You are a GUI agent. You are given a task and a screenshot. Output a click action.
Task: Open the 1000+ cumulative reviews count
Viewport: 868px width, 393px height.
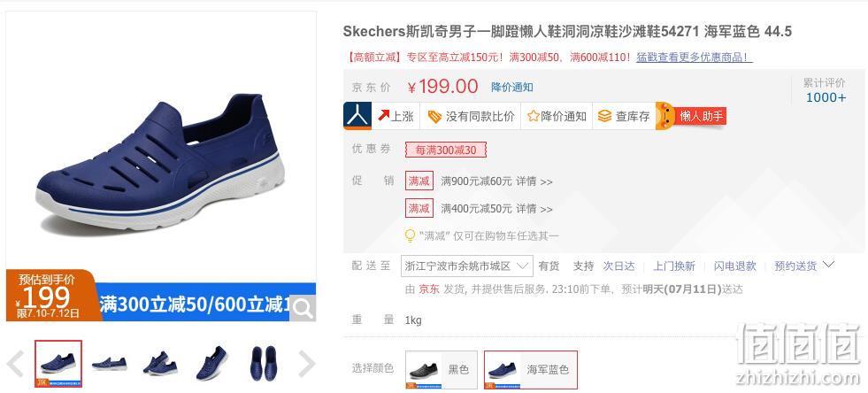[826, 97]
